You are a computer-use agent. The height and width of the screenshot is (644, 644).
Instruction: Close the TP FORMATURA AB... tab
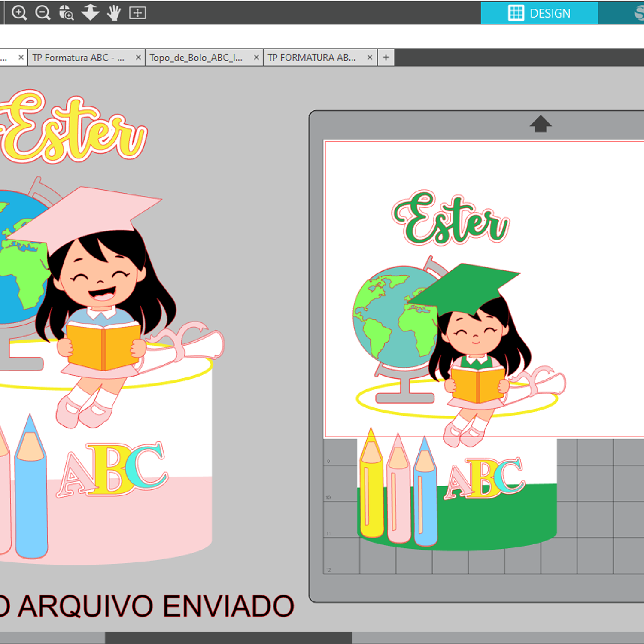[370, 58]
